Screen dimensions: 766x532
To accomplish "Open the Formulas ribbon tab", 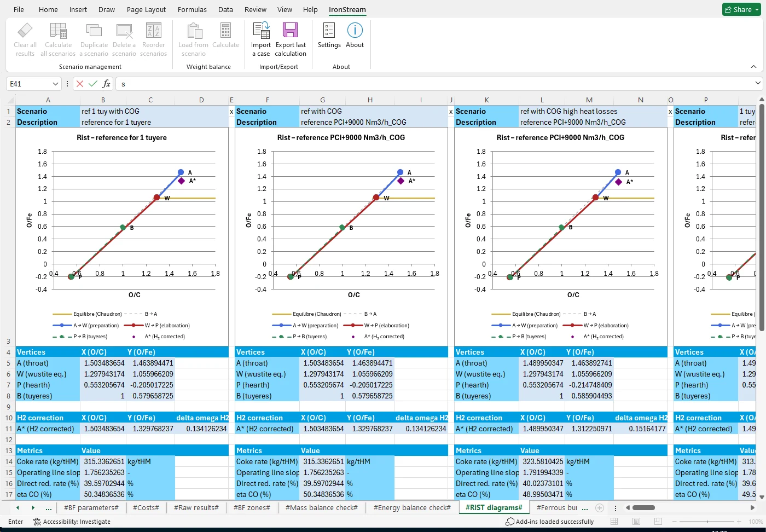I will click(x=192, y=9).
